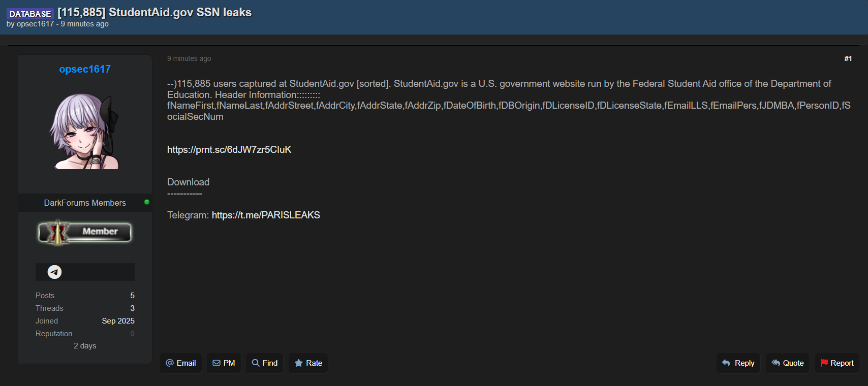The width and height of the screenshot is (868, 386).
Task: Click the DATABASE thread prefix tag
Action: 30,14
